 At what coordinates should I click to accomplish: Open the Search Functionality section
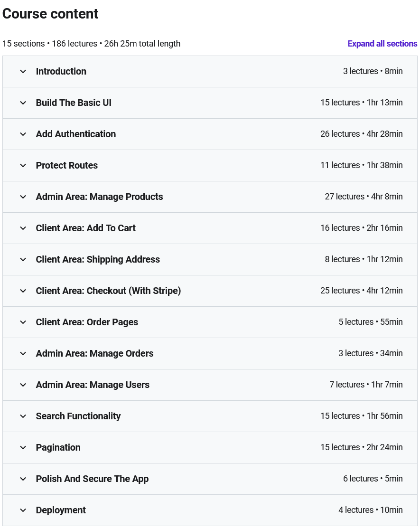[x=78, y=416]
